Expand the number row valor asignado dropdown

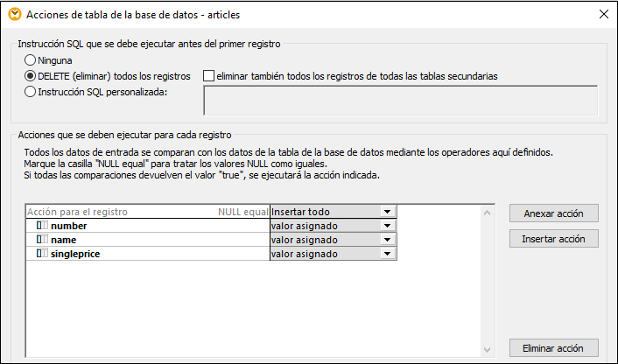click(x=387, y=226)
